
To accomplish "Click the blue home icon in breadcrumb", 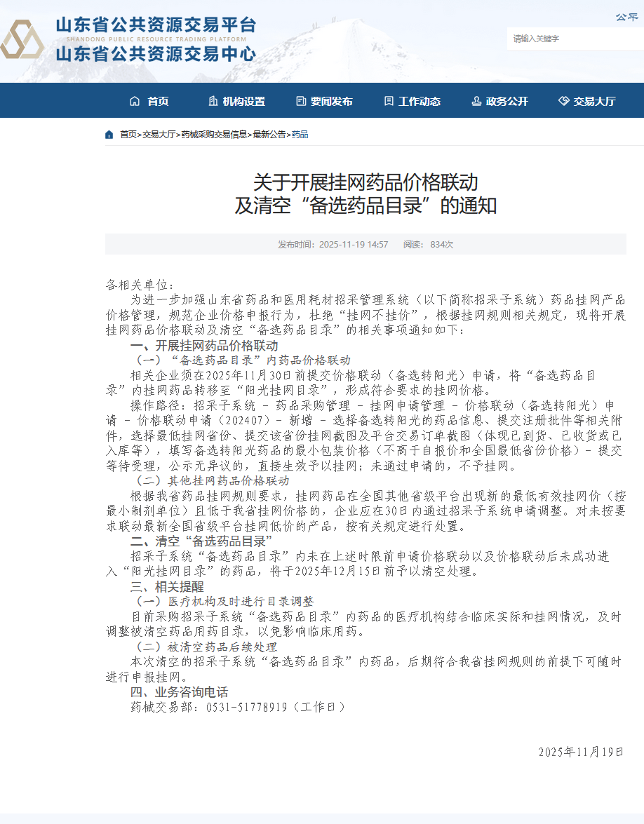I will coord(109,135).
